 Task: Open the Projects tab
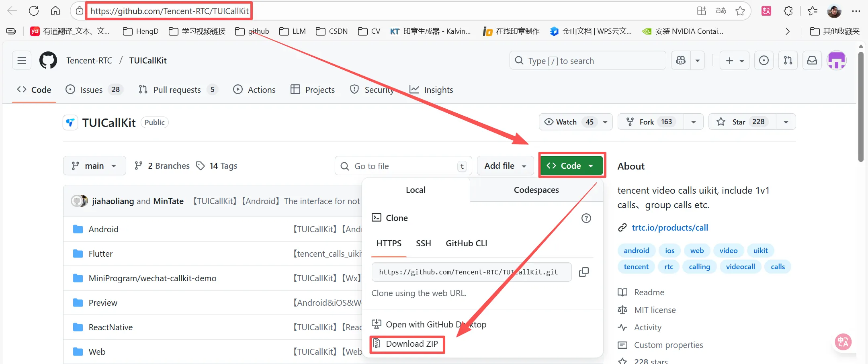tap(313, 90)
